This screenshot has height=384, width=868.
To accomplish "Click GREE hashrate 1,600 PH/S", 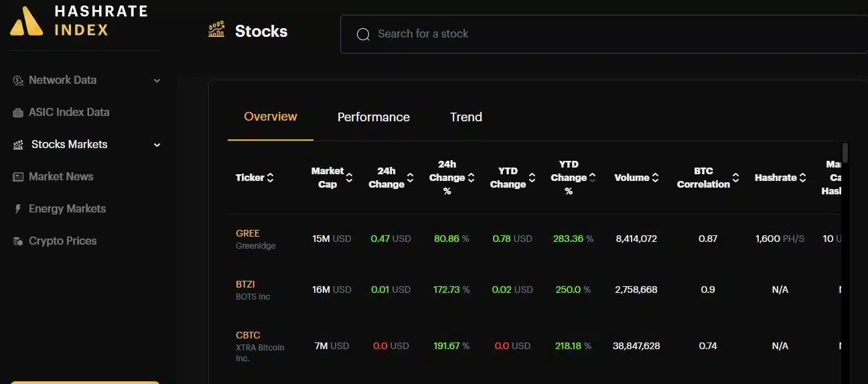I will pos(780,239).
